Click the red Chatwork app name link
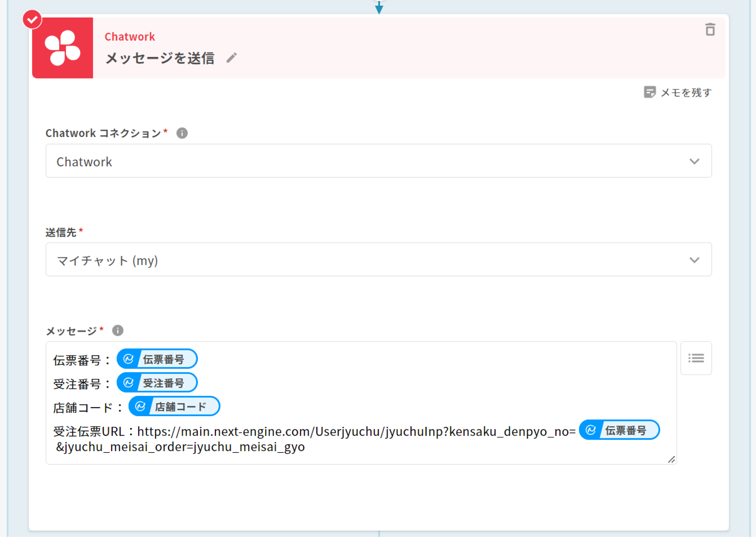Image resolution: width=756 pixels, height=537 pixels. (130, 37)
